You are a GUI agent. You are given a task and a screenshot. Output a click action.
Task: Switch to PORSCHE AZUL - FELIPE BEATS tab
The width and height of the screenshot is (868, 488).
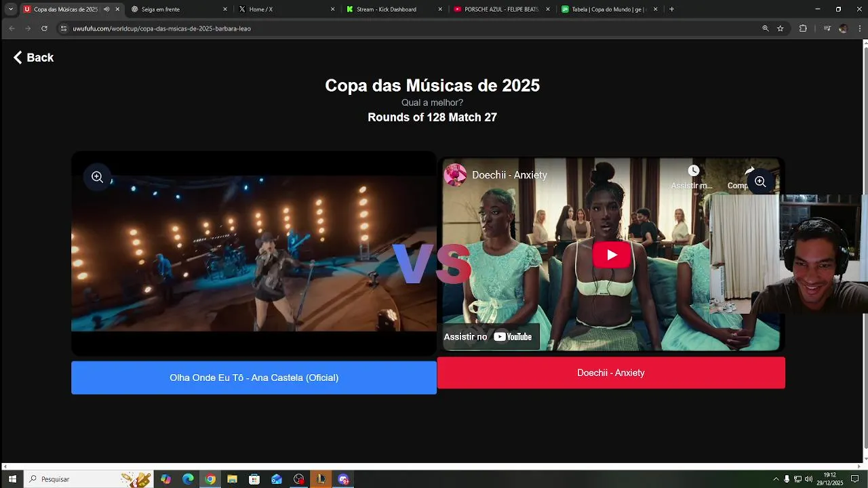501,9
